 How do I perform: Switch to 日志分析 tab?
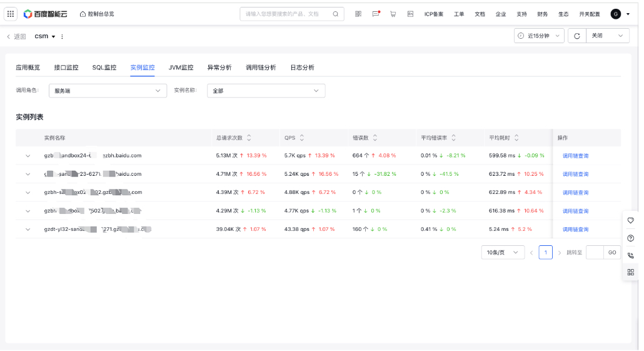coord(302,68)
